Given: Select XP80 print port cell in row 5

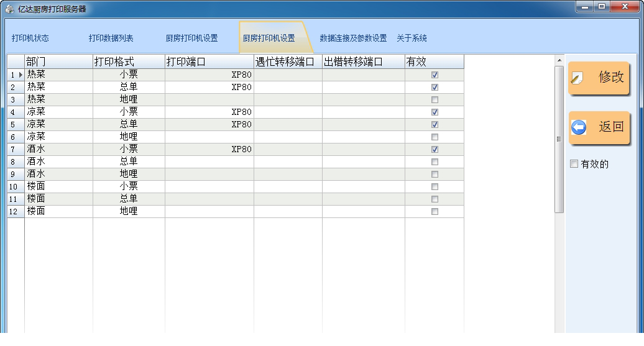Looking at the screenshot, I should click(209, 124).
